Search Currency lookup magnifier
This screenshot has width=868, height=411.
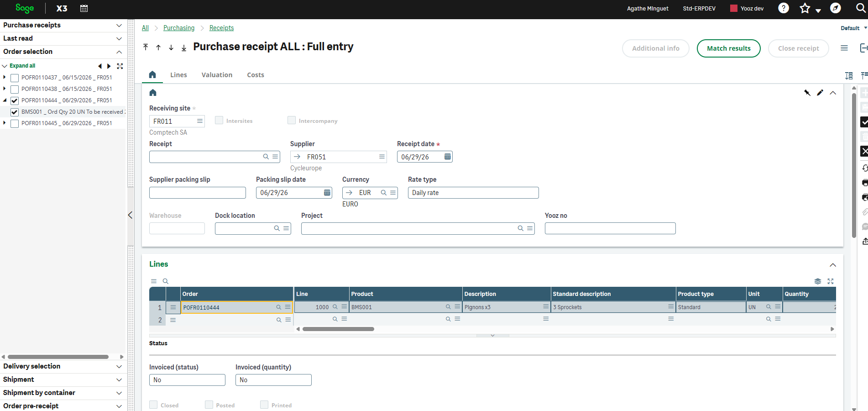click(384, 193)
